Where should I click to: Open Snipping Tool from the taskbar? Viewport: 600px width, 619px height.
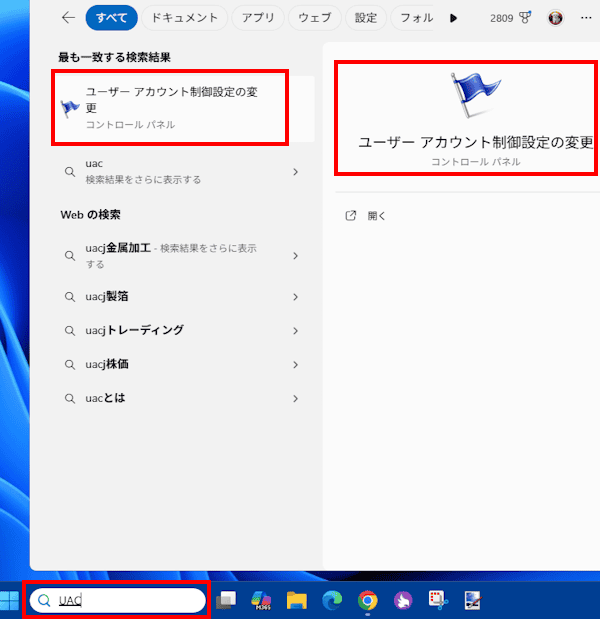[438, 600]
